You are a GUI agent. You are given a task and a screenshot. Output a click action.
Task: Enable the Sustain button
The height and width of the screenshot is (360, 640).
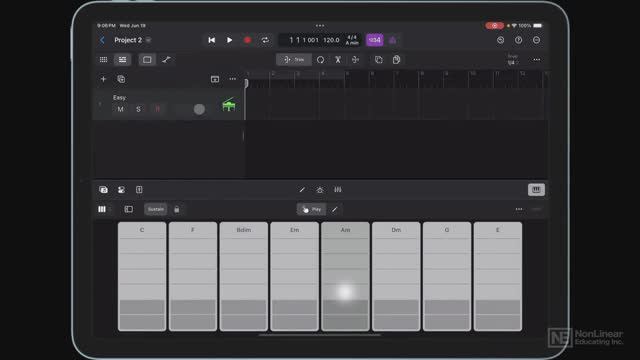click(156, 209)
